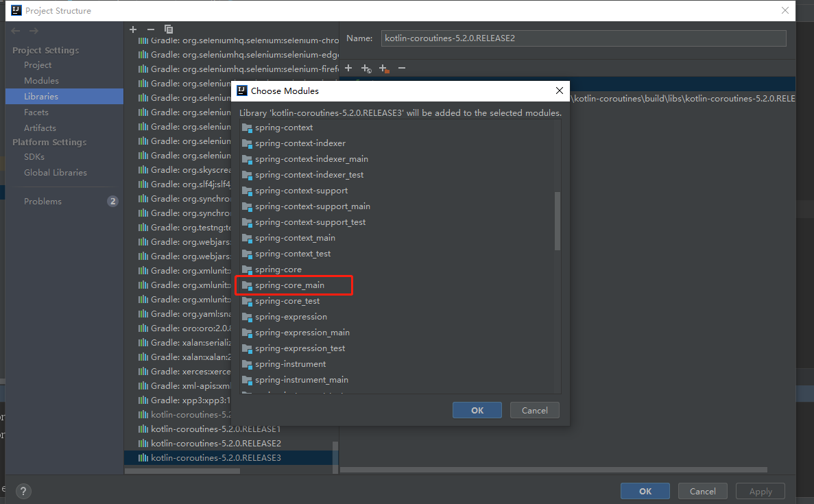Click the plus icon with orange square
The height and width of the screenshot is (504, 814).
(383, 69)
